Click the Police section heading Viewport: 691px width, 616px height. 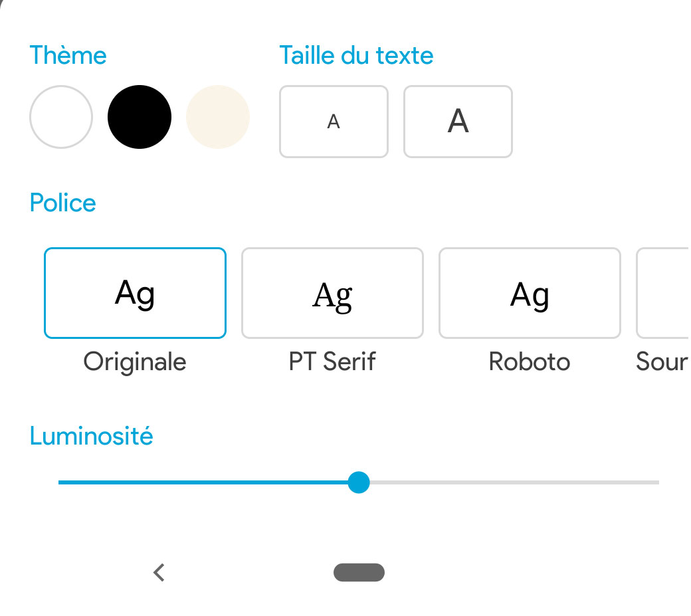[63, 203]
